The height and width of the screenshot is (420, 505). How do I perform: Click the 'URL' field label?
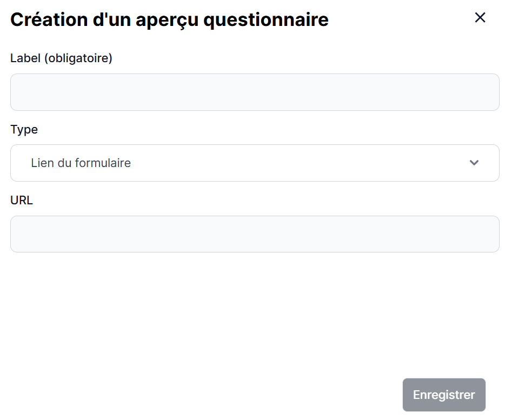click(x=22, y=200)
